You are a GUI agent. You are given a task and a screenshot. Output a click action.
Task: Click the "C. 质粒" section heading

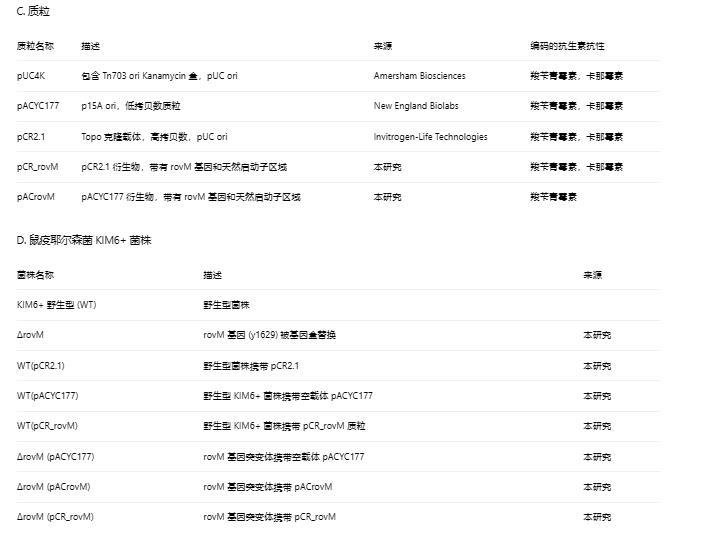(x=33, y=11)
